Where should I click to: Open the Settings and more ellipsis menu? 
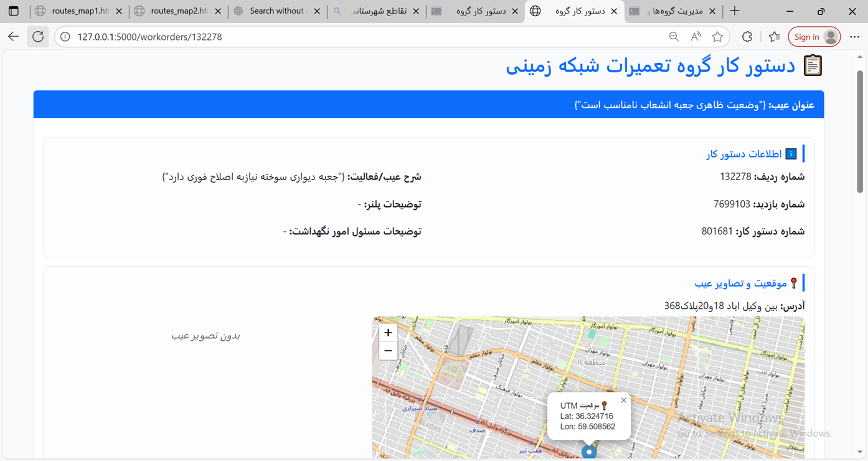(854, 36)
